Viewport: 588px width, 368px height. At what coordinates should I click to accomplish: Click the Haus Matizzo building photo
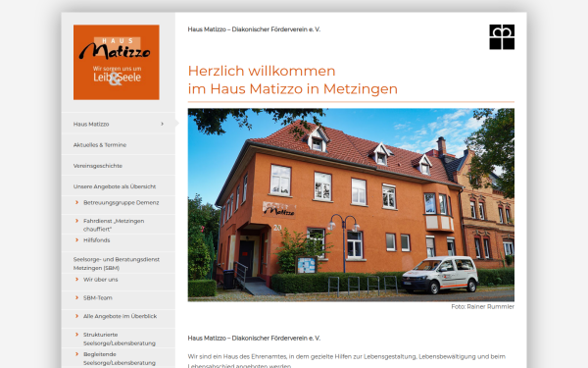click(x=351, y=205)
